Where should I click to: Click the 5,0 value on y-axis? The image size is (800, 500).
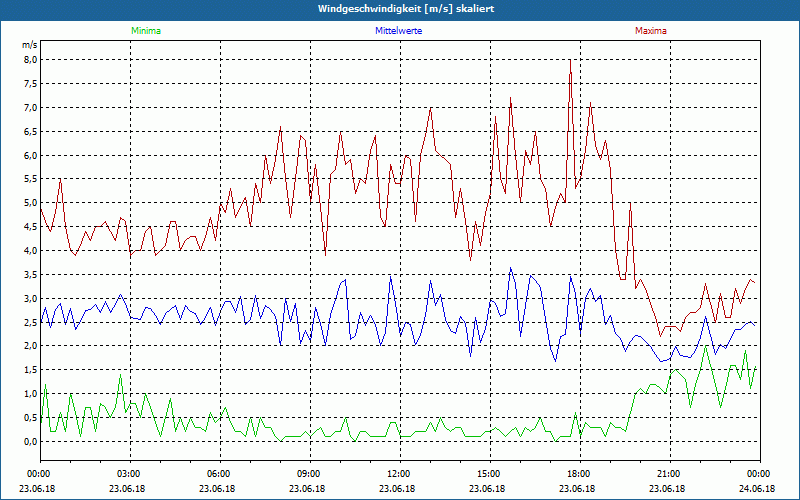point(30,203)
